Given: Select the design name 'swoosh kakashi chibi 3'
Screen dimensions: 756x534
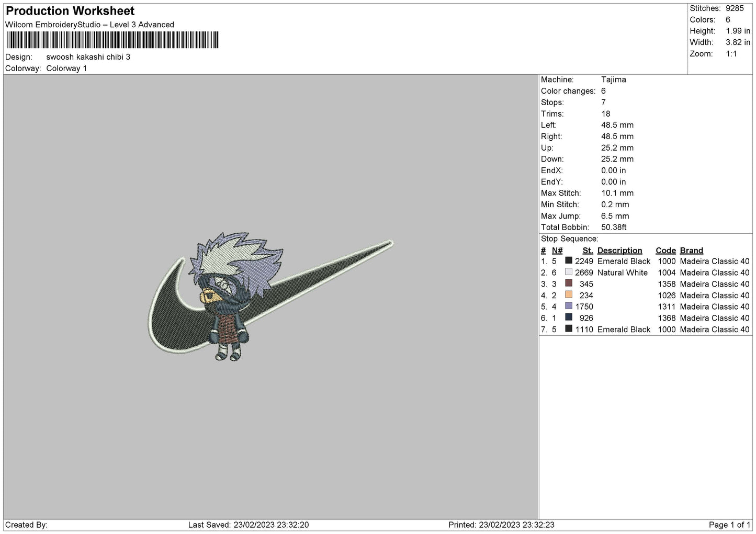Looking at the screenshot, I should (88, 57).
